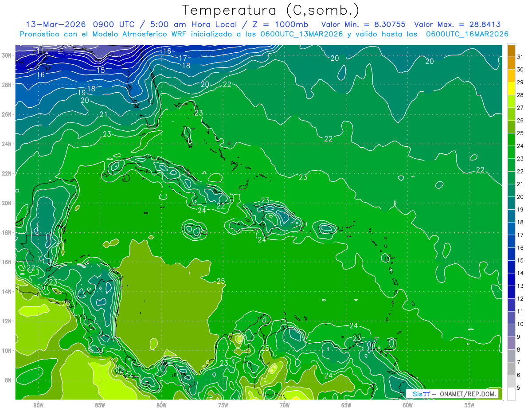Click the "75W" longitude axis label
The height and width of the screenshot is (411, 532).
point(223,405)
